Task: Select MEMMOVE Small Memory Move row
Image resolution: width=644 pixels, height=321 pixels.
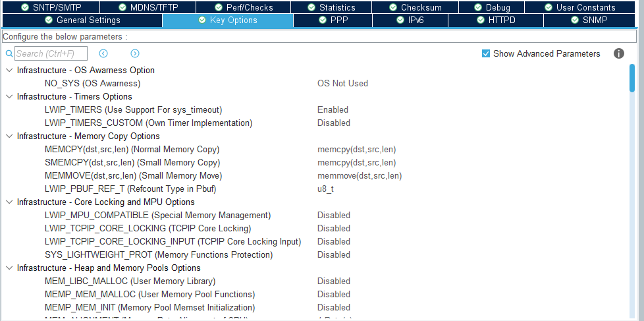Action: [134, 176]
